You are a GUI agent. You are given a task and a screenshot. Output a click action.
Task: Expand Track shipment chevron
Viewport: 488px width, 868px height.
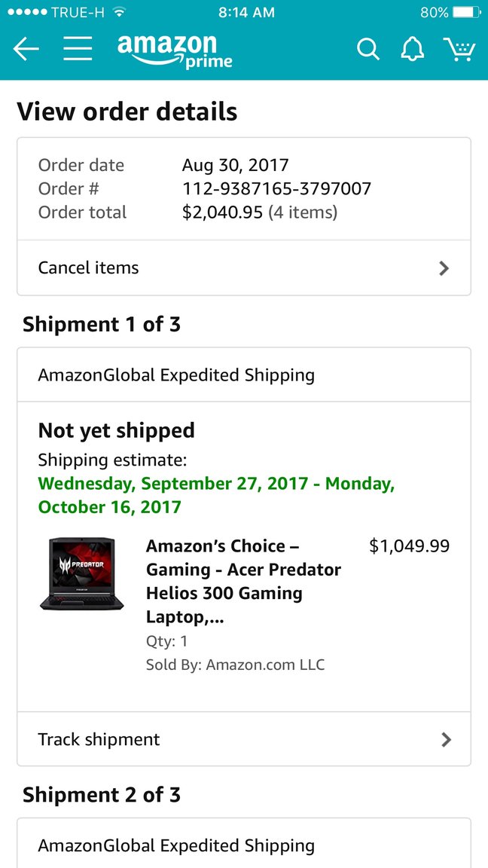[446, 740]
